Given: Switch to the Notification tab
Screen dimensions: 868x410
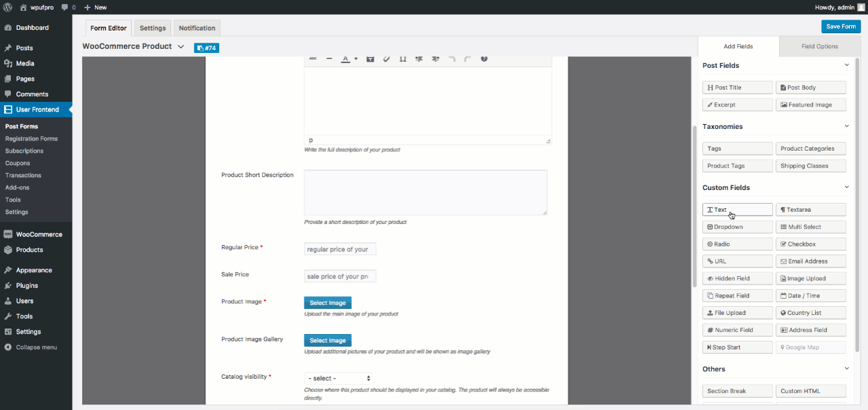Looking at the screenshot, I should (197, 28).
